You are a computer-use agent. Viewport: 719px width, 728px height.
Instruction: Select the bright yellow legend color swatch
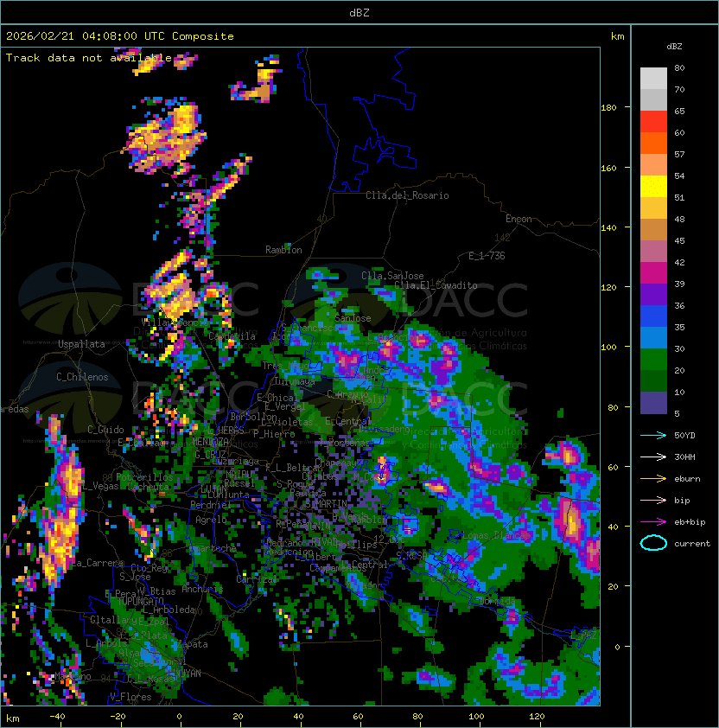(654, 186)
